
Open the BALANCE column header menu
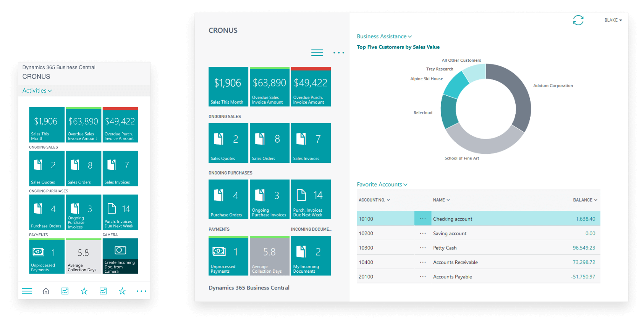(585, 200)
